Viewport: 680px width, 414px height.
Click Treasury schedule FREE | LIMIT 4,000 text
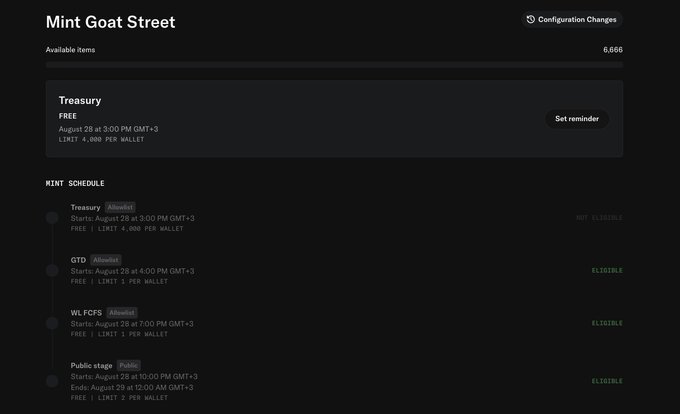(x=127, y=229)
